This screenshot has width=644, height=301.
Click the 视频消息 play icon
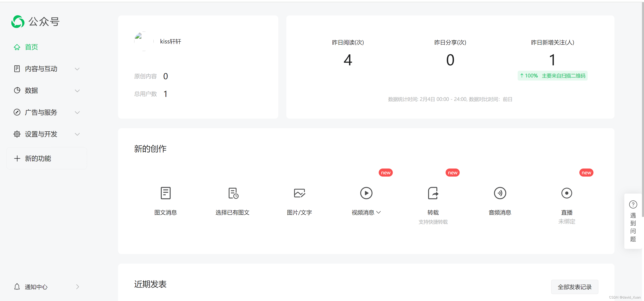(x=366, y=193)
